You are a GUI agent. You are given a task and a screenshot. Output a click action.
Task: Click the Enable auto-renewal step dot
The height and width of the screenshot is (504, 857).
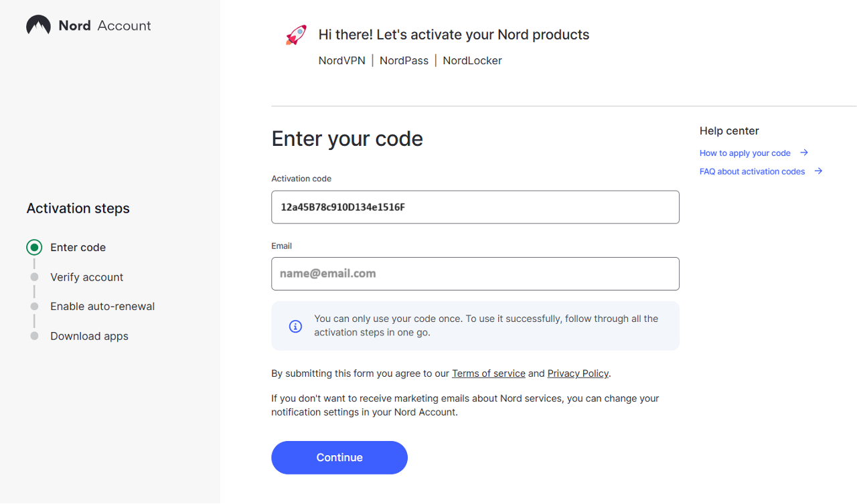point(34,307)
